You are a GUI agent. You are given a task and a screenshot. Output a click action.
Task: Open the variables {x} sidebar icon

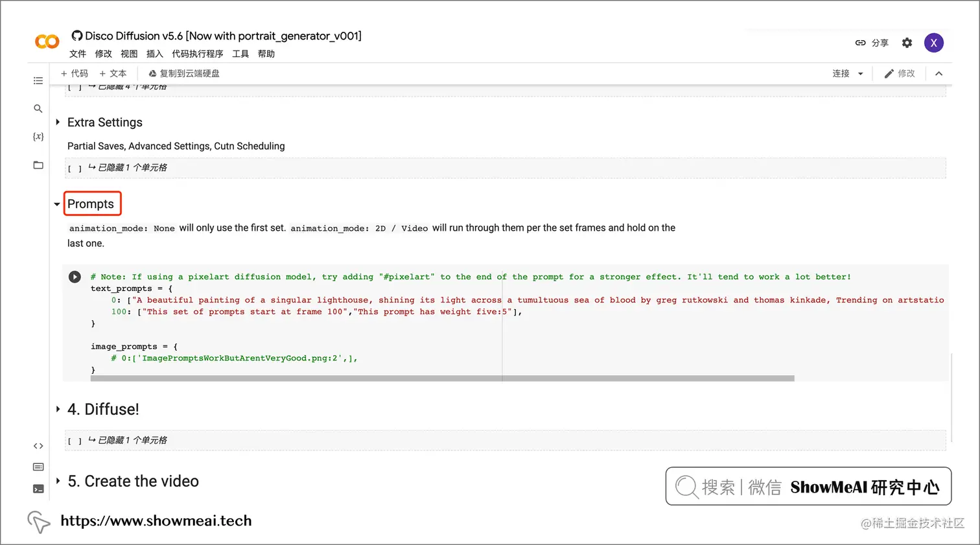pyautogui.click(x=38, y=137)
